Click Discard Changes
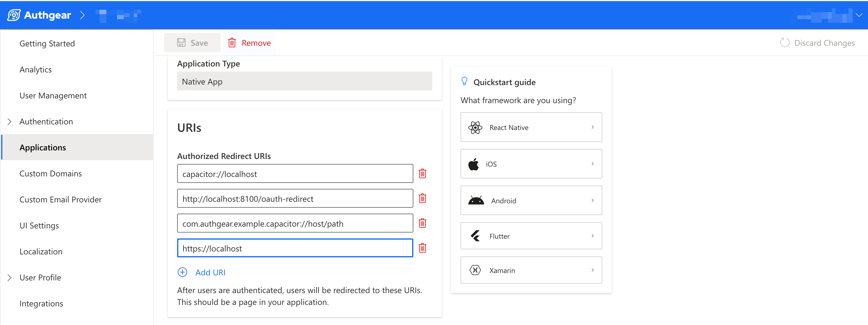 pyautogui.click(x=818, y=43)
